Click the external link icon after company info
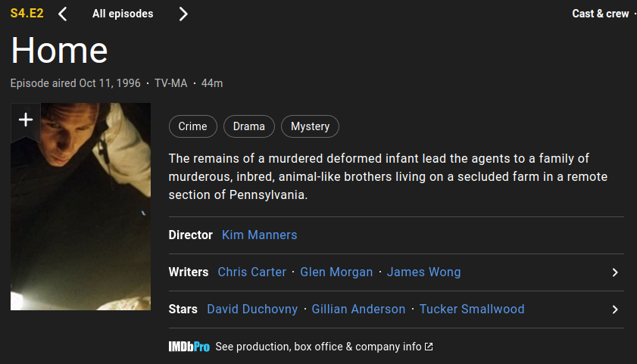This screenshot has width=637, height=364. pos(429,347)
